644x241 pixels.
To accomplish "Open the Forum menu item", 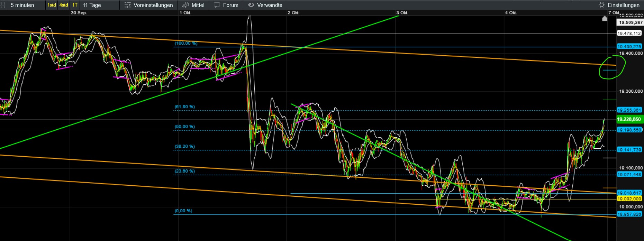I will pyautogui.click(x=226, y=5).
